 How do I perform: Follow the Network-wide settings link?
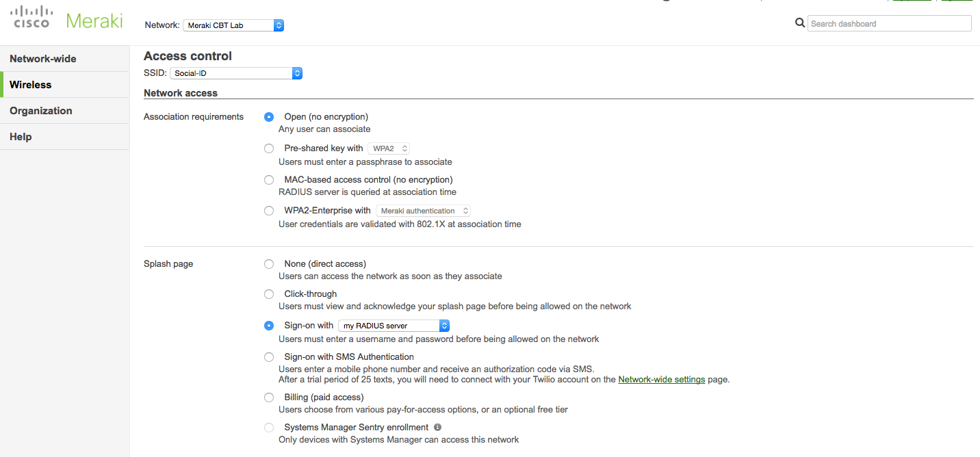pos(661,378)
